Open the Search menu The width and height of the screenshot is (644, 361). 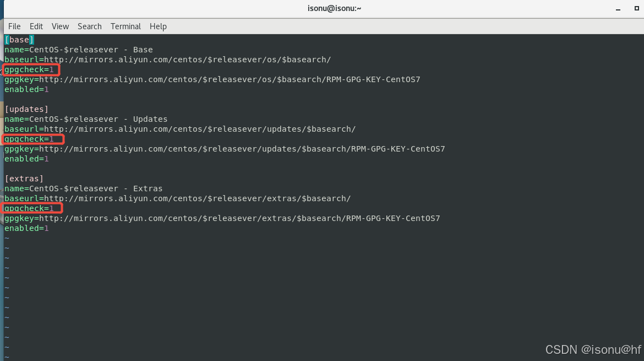coord(89,26)
